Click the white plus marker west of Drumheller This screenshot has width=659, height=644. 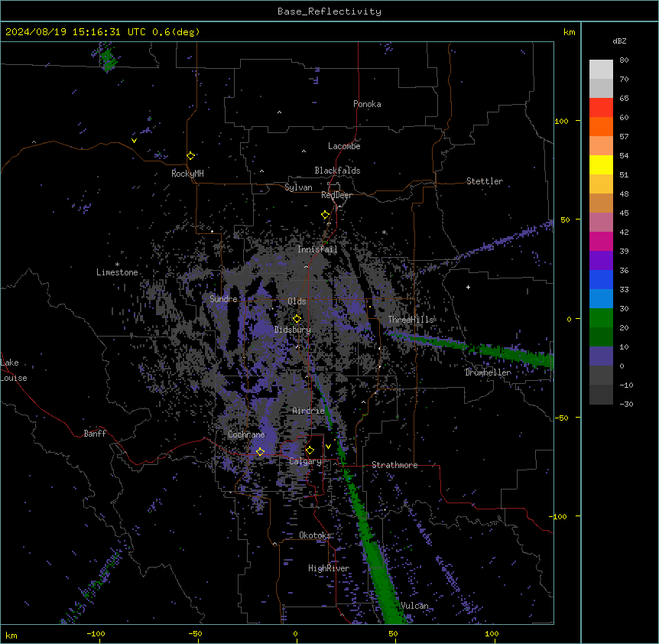(468, 287)
